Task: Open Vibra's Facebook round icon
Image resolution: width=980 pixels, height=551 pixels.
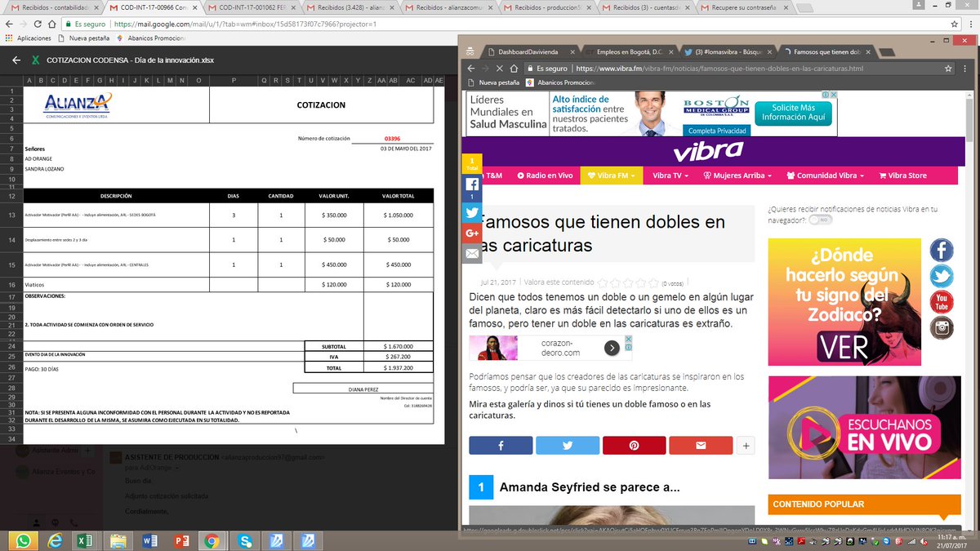Action: tap(942, 250)
